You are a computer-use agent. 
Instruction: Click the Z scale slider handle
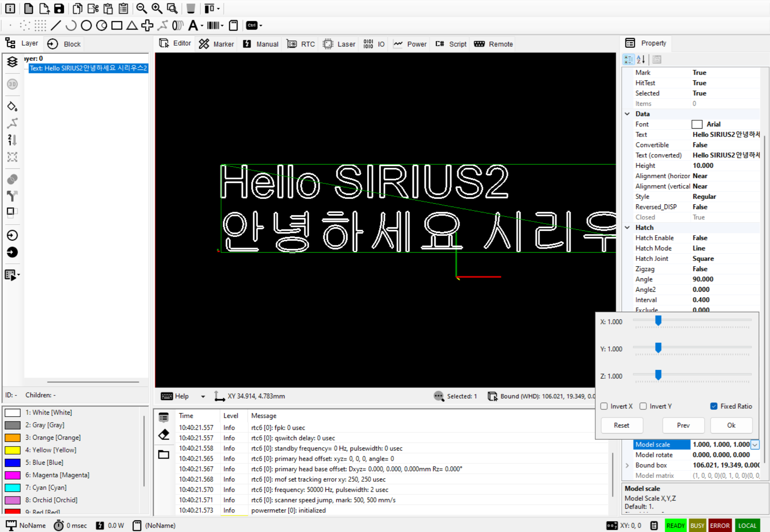pos(658,375)
